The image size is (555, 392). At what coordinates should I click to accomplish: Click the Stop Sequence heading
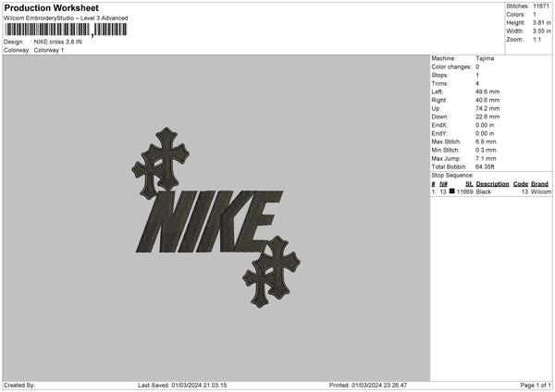[452, 176]
